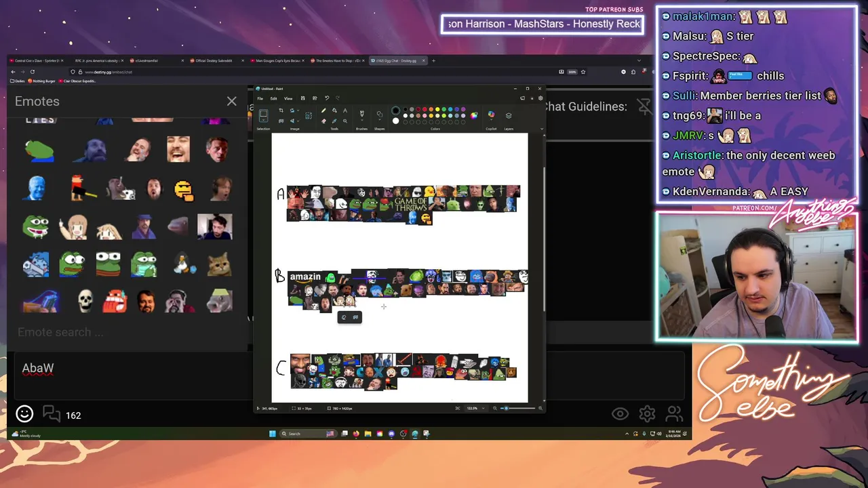Collapse the Paint ribbon chevron
868x488 pixels.
click(542, 129)
